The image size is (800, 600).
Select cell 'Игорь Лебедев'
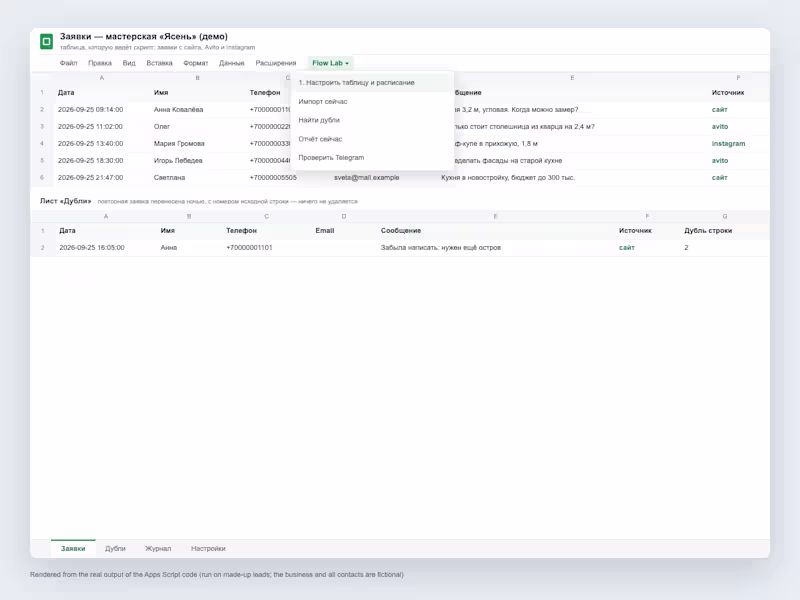click(197, 161)
